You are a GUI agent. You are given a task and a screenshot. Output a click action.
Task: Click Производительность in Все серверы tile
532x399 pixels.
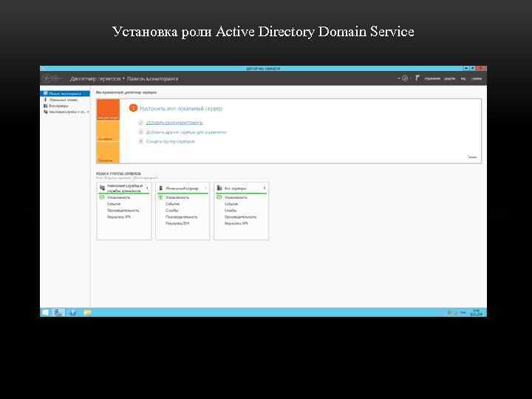click(x=241, y=216)
